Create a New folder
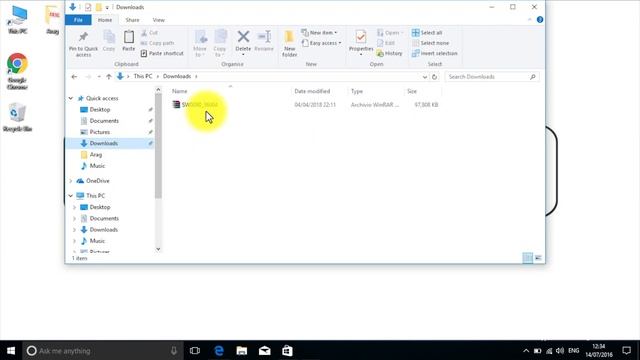Screen dimensions: 640x360 coord(289,44)
